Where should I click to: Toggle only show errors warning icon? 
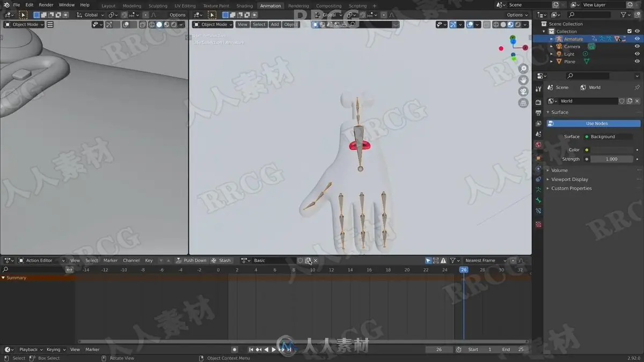click(443, 261)
